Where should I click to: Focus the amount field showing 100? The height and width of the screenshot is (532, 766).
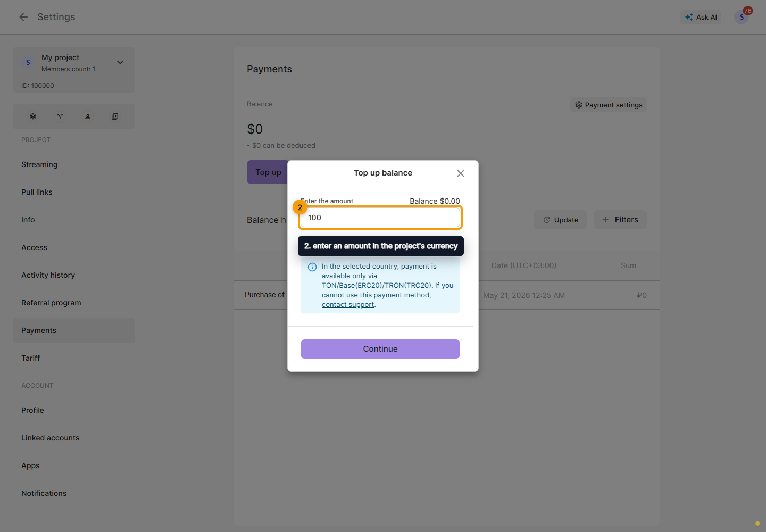point(380,218)
